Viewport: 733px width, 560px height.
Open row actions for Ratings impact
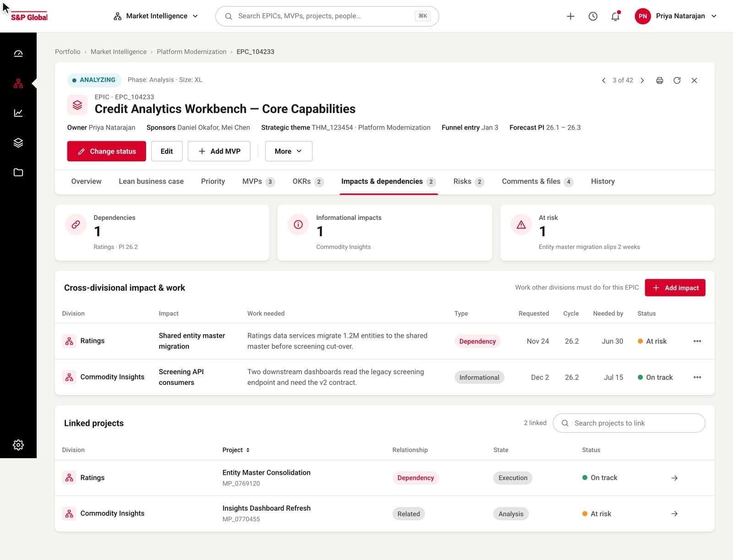coord(697,341)
